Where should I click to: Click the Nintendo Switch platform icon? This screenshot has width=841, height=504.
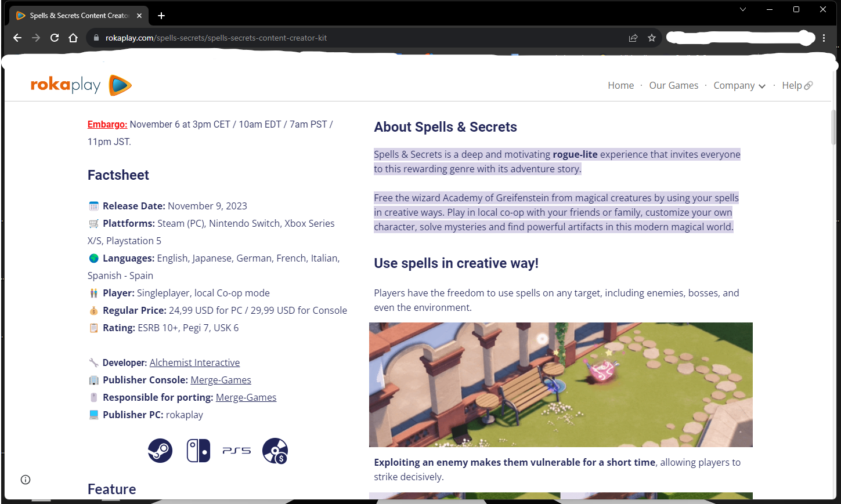click(x=198, y=451)
